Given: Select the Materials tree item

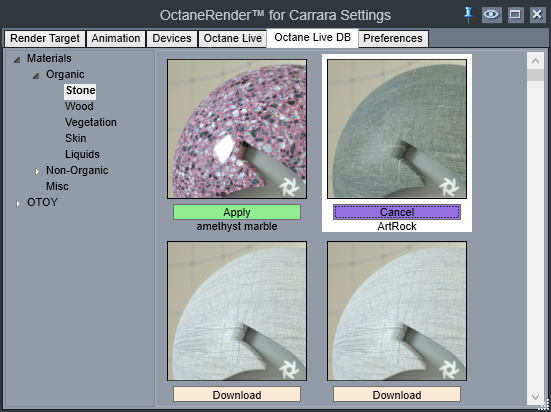Looking at the screenshot, I should tap(49, 58).
